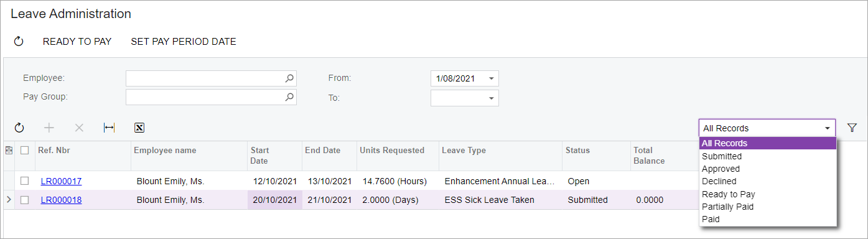The width and height of the screenshot is (868, 239).
Task: Open the From date dropdown arrow
Action: tap(492, 78)
